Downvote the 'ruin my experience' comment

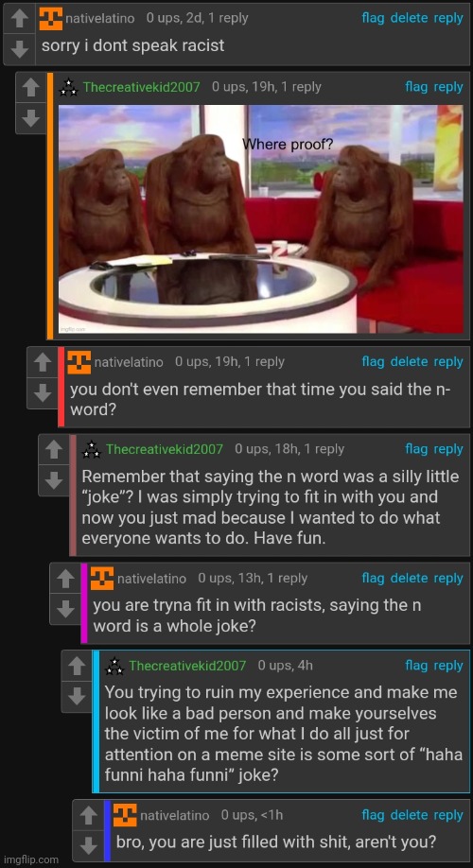77,696
